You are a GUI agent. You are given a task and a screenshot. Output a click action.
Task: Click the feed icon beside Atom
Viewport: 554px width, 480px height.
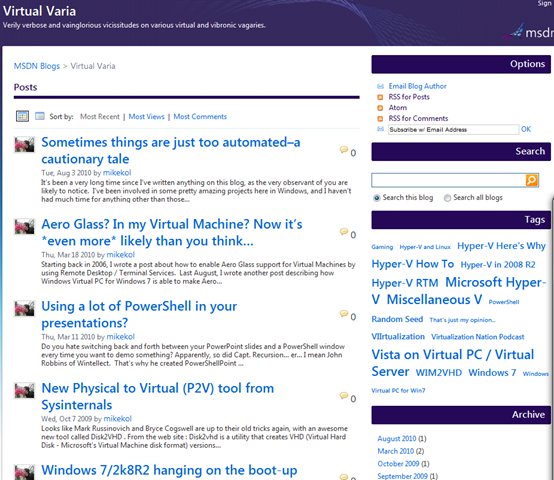coord(381,108)
